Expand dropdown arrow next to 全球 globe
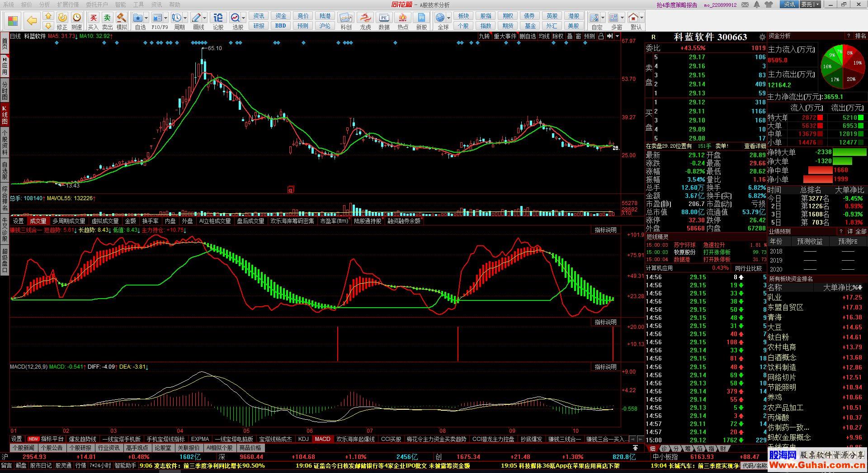Viewport: 868px width, 473px height. [x=448, y=18]
